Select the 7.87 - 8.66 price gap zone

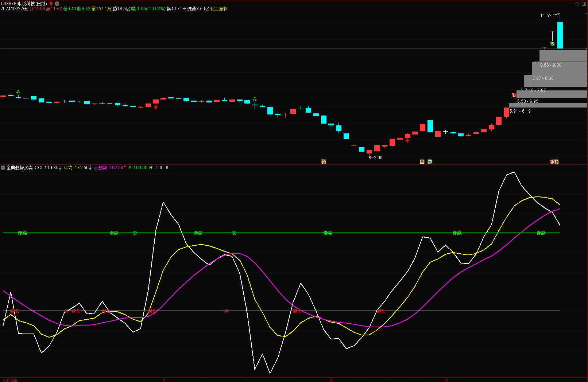pos(543,78)
